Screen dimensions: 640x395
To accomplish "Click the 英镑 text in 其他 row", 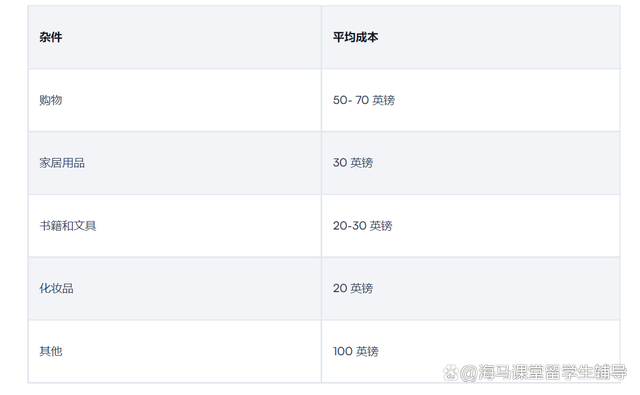I will click(x=367, y=351).
